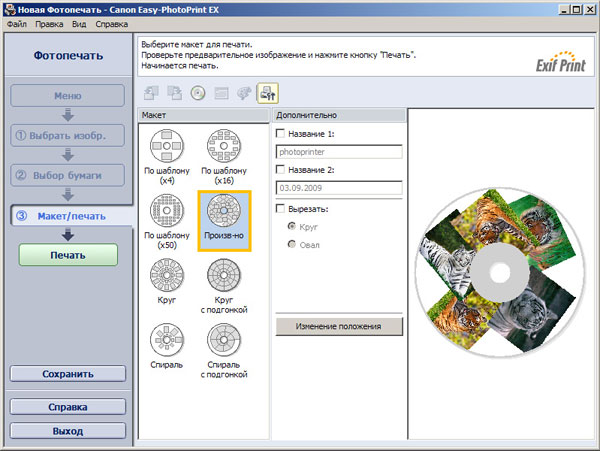Image resolution: width=600 pixels, height=451 pixels.
Task: Click the highlighted print settings toolbar icon
Action: (267, 93)
